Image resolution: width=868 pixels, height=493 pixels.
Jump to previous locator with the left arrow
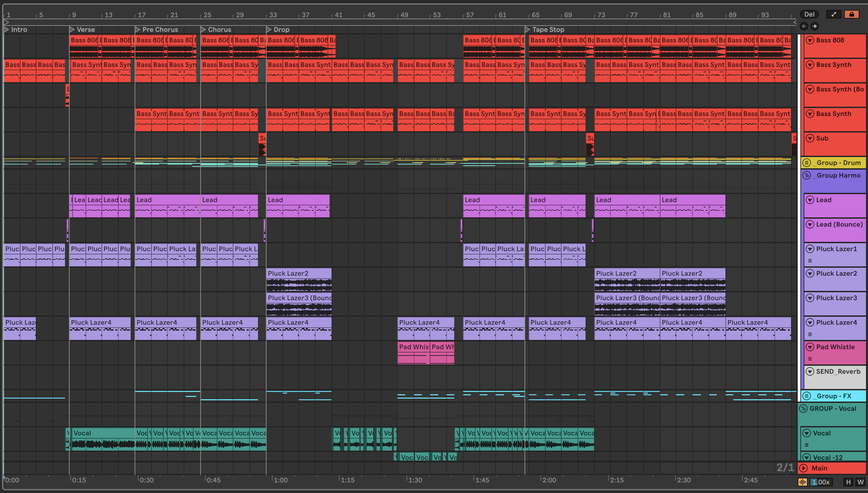coord(804,26)
